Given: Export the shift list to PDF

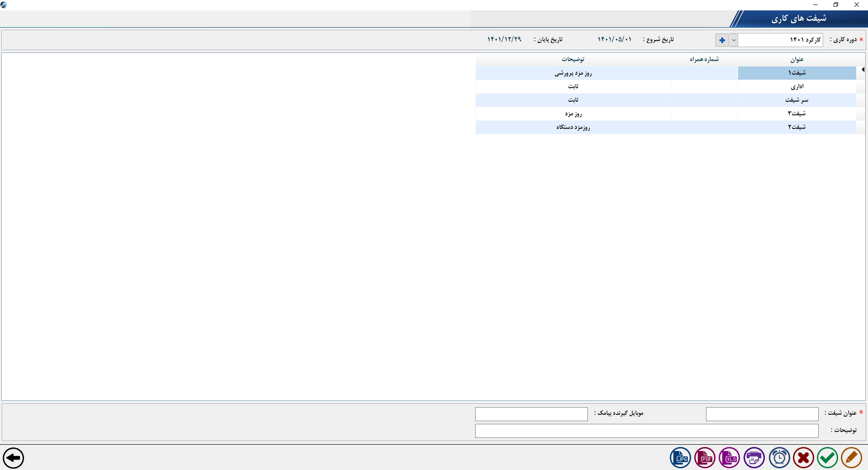Looking at the screenshot, I should pyautogui.click(x=705, y=458).
